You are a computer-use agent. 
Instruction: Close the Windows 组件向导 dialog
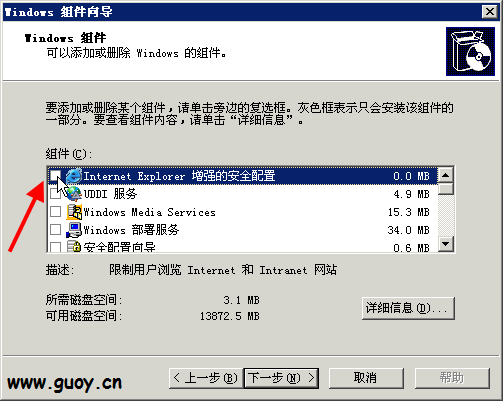(489, 12)
